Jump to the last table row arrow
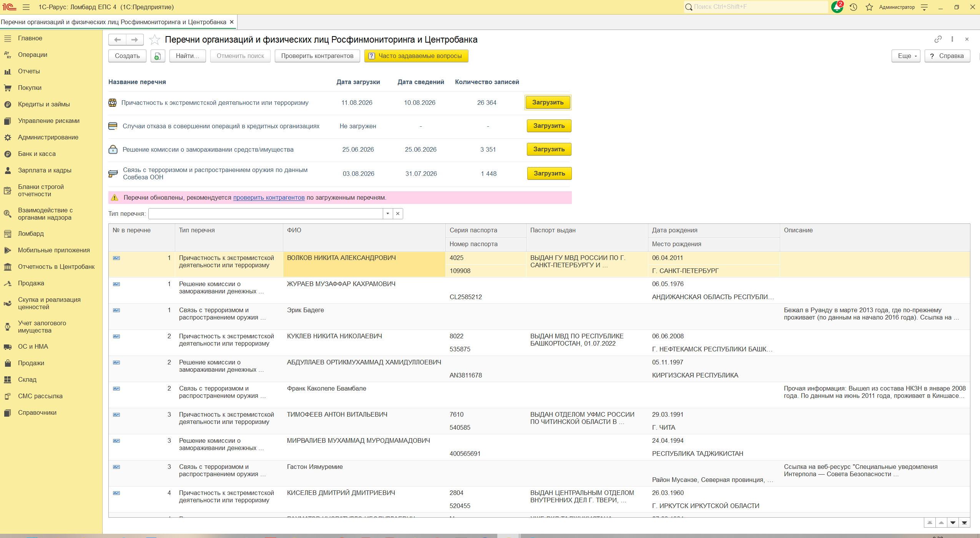Screen dimensions: 980x538 click(964, 523)
